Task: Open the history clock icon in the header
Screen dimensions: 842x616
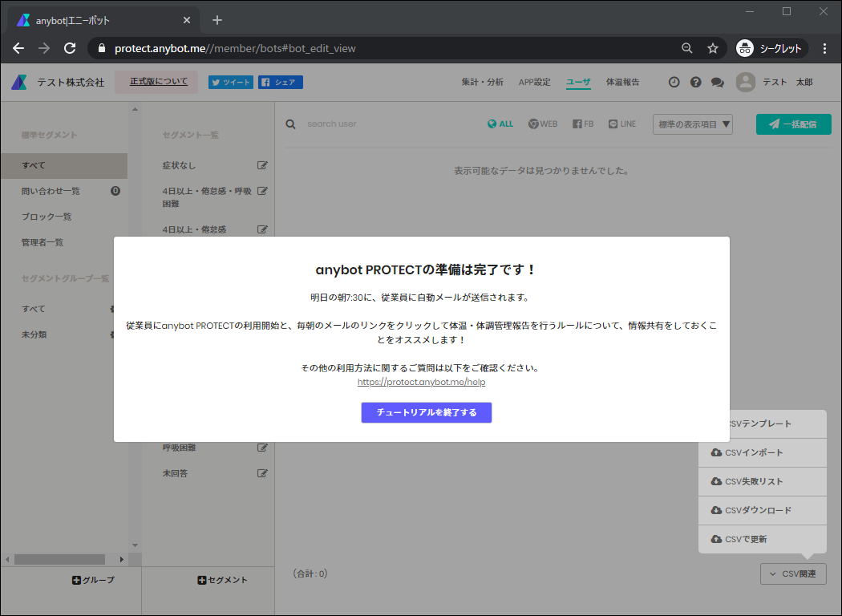Action: coord(674,82)
